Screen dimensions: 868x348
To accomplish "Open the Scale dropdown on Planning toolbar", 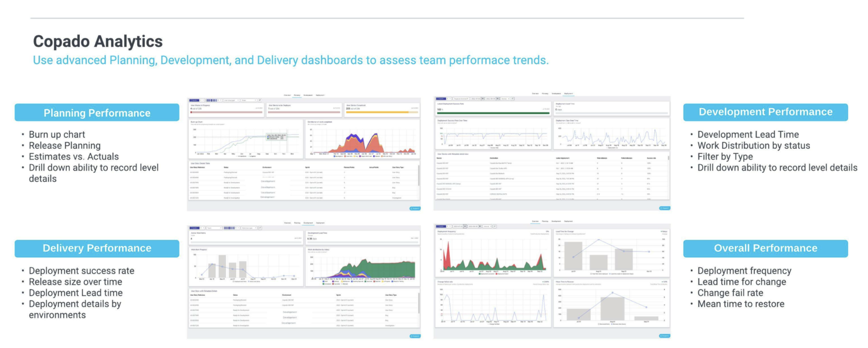I will tap(249, 100).
